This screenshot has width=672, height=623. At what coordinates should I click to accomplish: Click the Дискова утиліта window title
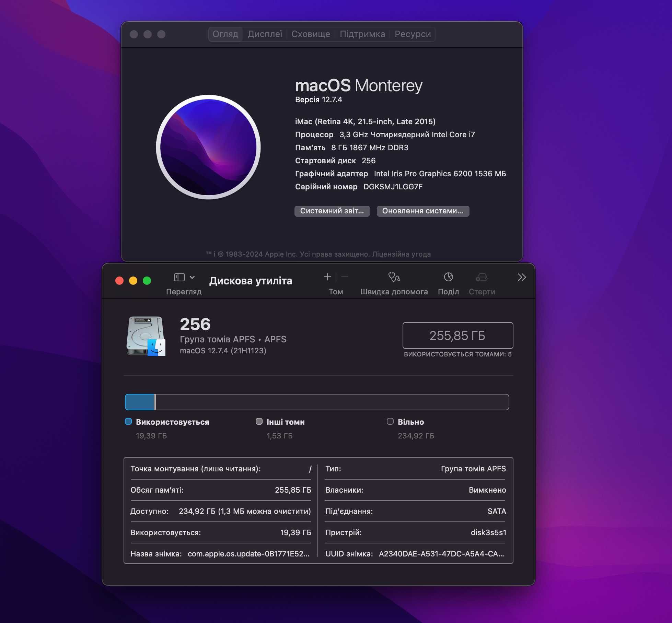251,281
